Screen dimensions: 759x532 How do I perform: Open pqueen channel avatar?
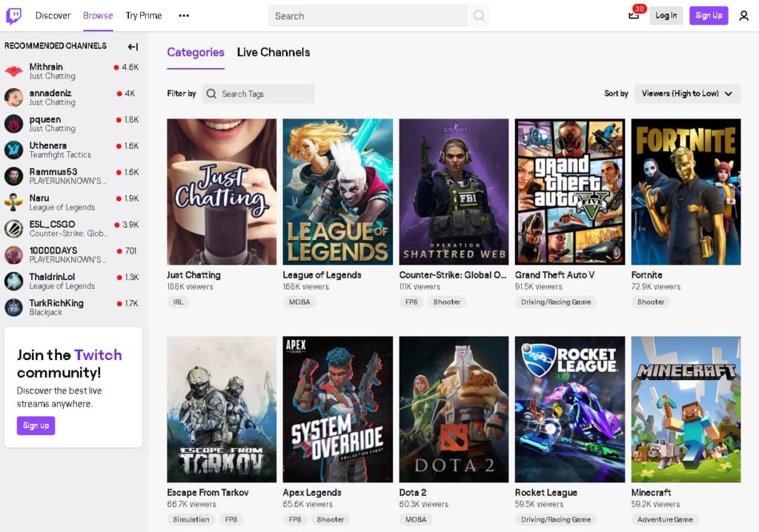13,124
